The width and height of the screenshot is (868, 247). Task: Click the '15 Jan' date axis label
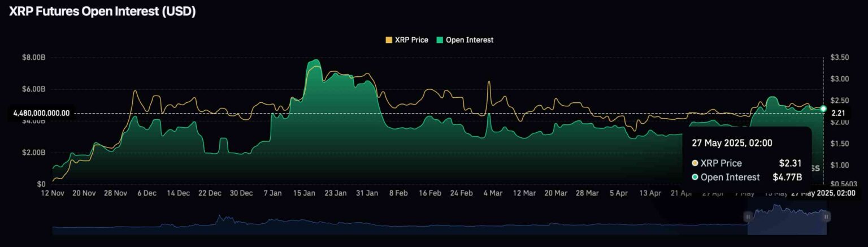pyautogui.click(x=304, y=193)
